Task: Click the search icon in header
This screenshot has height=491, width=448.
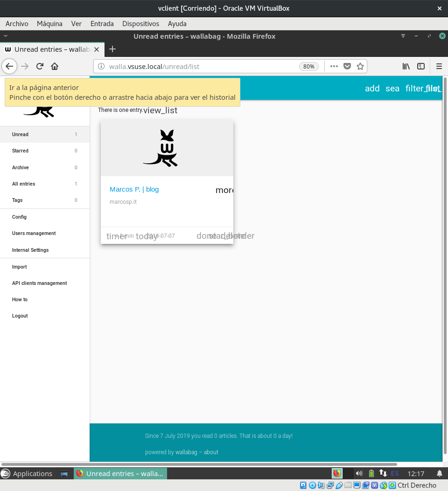Action: [x=392, y=89]
